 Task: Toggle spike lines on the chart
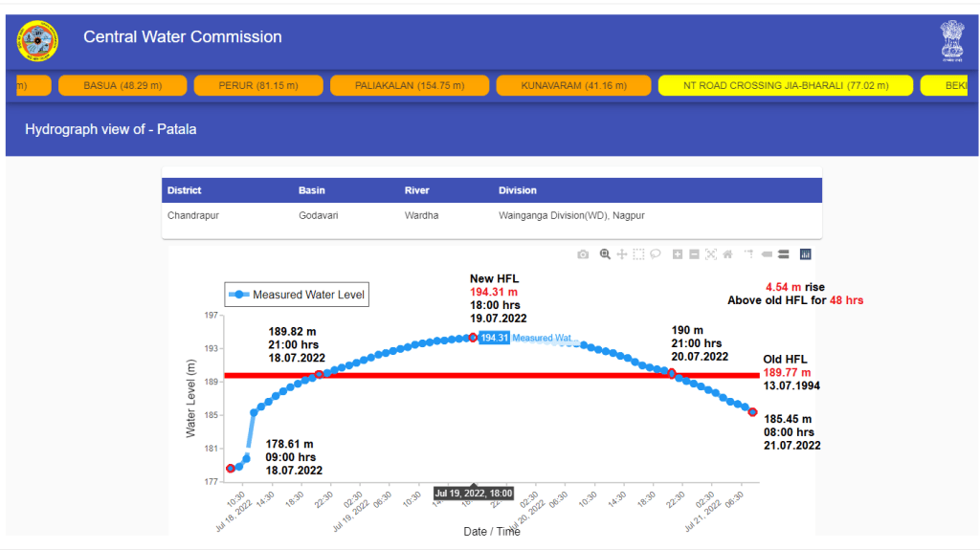pyautogui.click(x=748, y=254)
